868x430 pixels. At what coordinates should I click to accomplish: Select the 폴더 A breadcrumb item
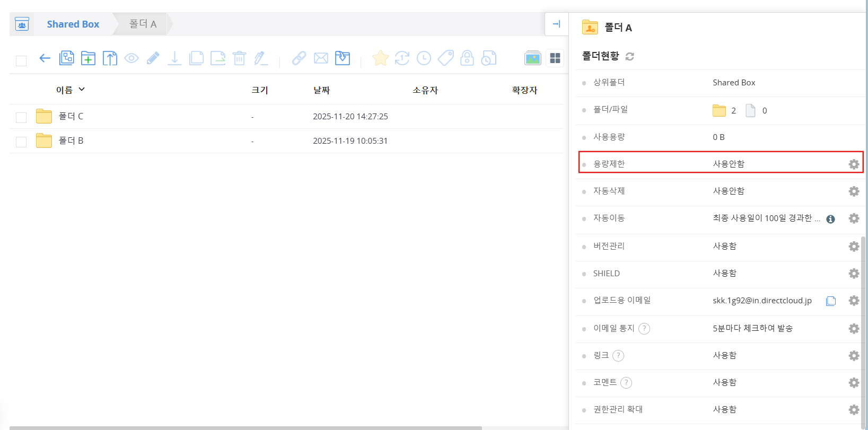click(143, 24)
